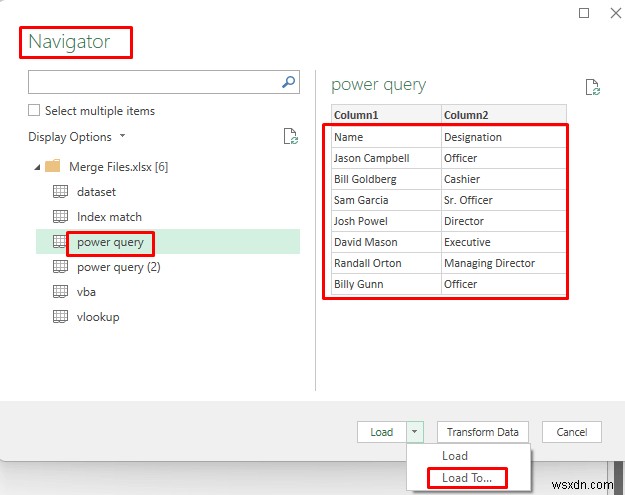Choose Load To... from the menu

click(467, 478)
